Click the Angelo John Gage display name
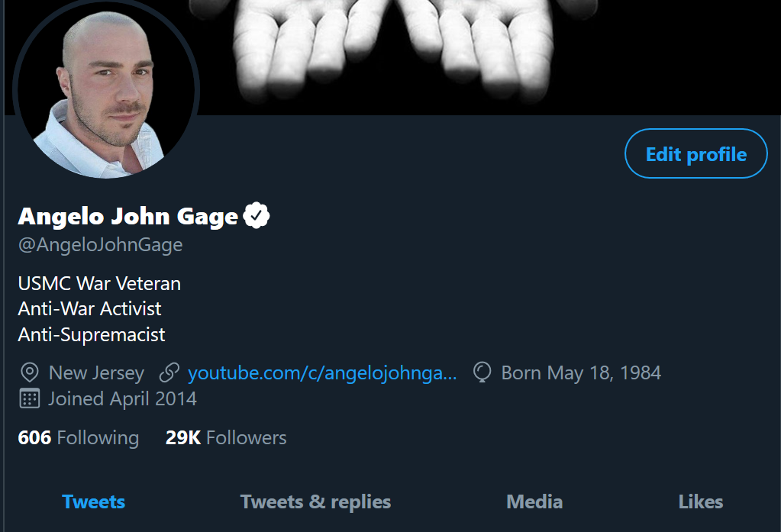Viewport: 781px width, 532px height. point(128,217)
